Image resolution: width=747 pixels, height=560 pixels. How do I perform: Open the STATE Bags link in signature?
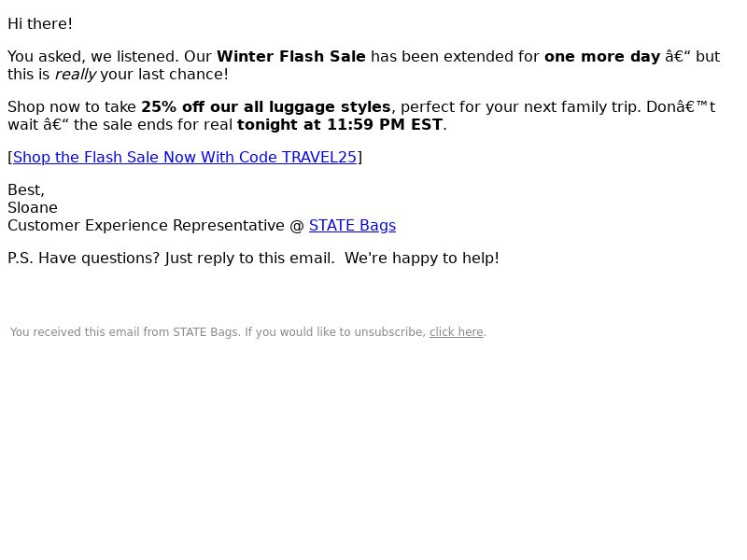click(352, 225)
